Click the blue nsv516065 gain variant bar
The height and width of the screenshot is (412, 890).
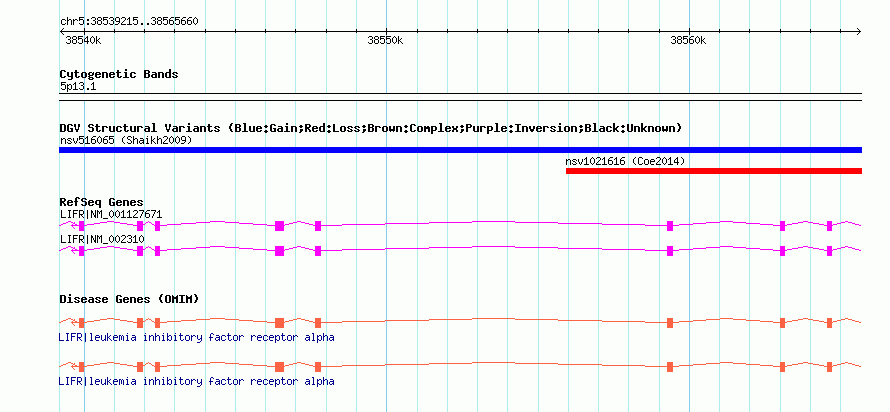460,150
